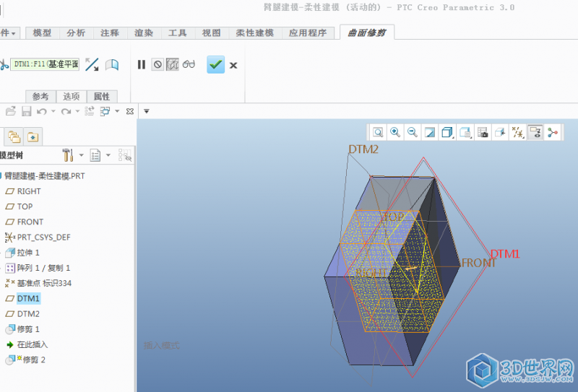Flip the trim side arrow icon

click(92, 64)
